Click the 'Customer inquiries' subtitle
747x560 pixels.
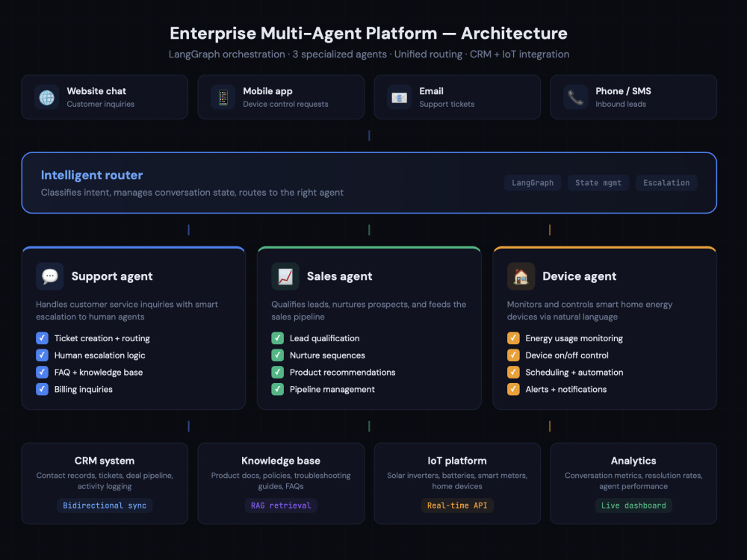click(x=101, y=104)
